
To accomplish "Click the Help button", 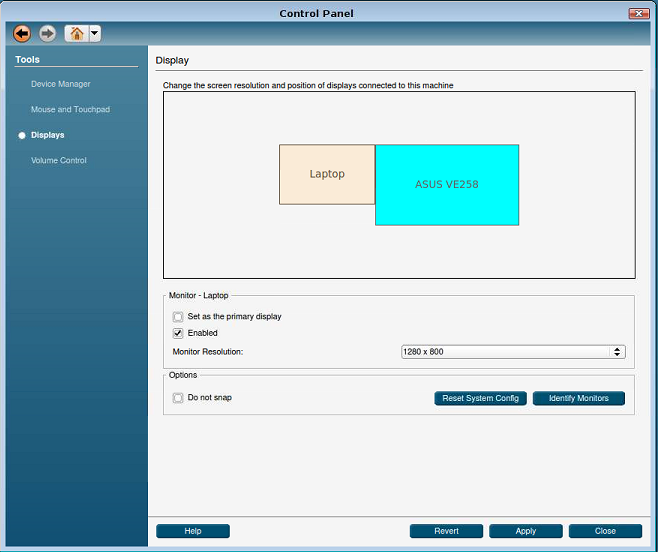I will point(193,531).
